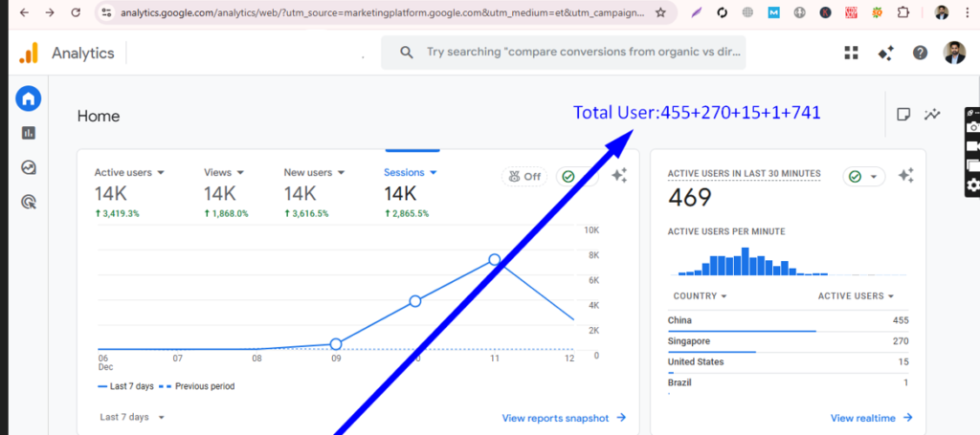
Task: Bookmark this page with star icon
Action: point(660,13)
